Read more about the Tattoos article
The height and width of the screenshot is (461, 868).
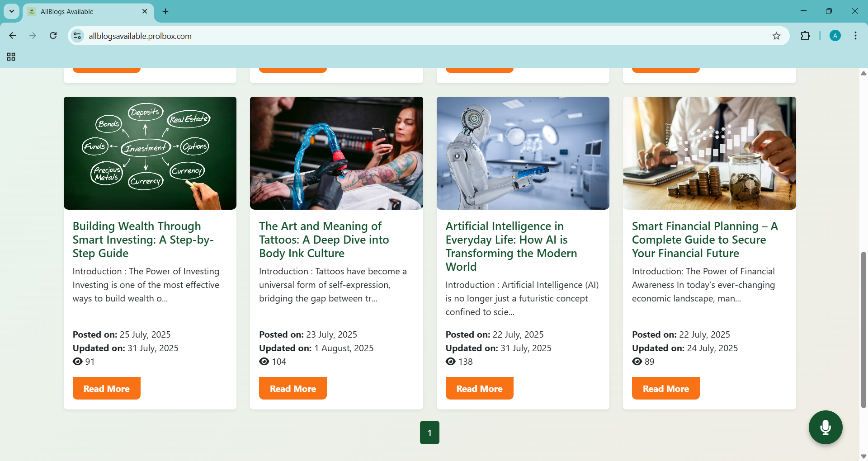pyautogui.click(x=293, y=388)
